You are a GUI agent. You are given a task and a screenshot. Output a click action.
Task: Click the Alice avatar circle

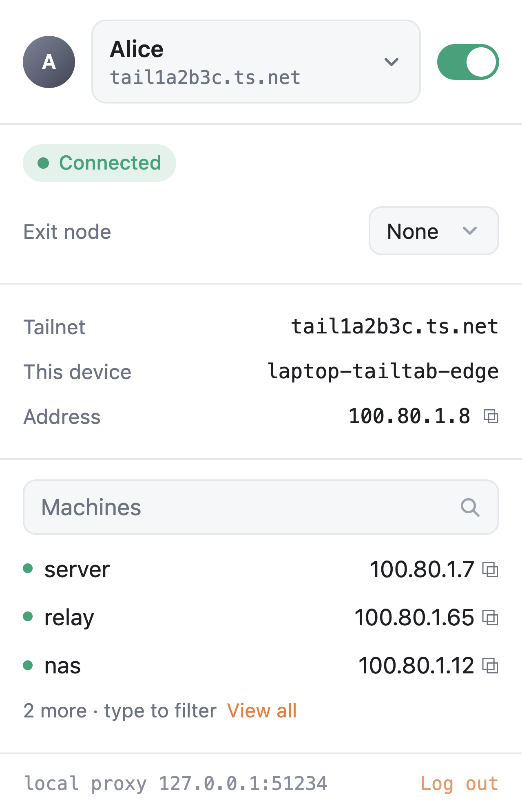(49, 62)
